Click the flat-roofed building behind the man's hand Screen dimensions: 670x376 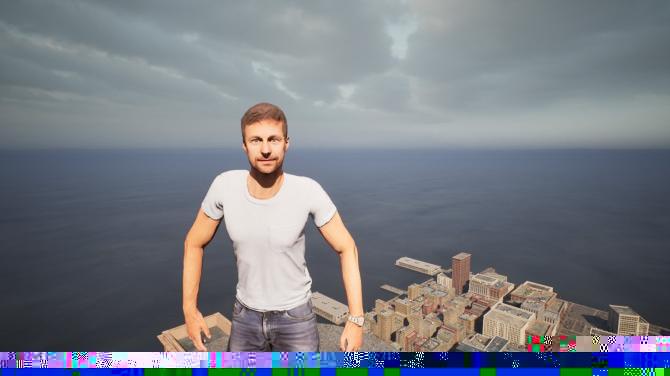[x=329, y=308]
